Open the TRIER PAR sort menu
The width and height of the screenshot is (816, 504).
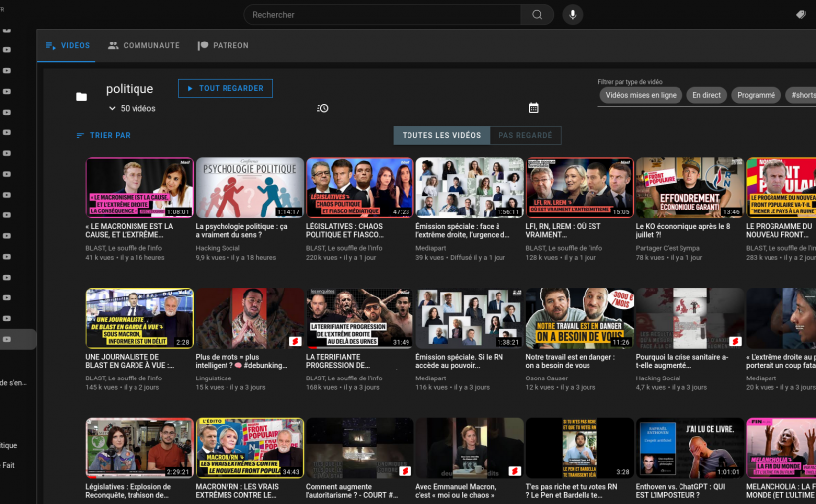click(104, 135)
